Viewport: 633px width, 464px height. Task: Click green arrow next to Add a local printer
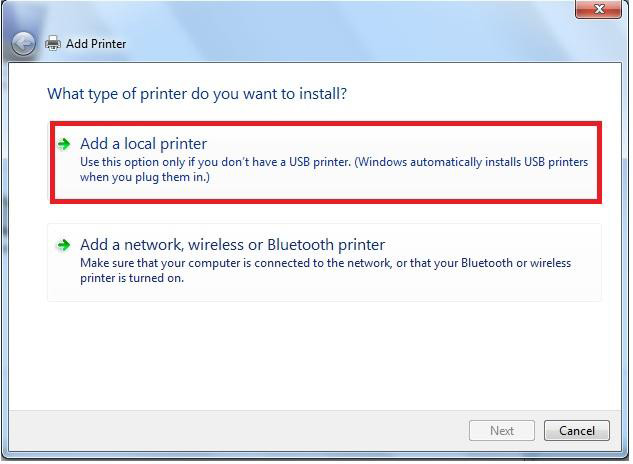pyautogui.click(x=64, y=144)
